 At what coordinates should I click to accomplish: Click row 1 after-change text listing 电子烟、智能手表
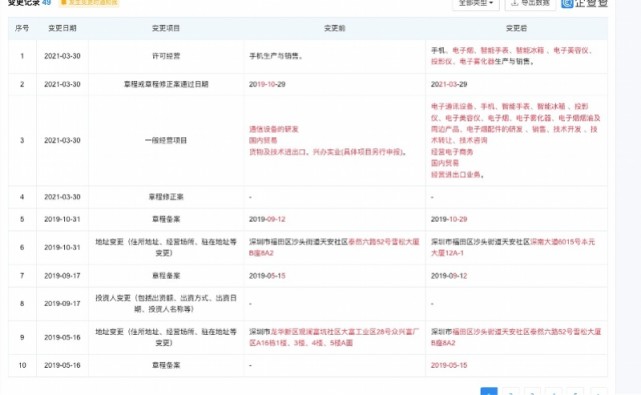(511, 56)
